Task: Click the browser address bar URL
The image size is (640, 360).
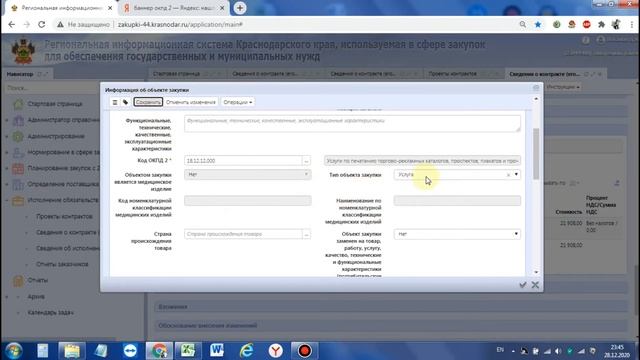Action: 180,24
